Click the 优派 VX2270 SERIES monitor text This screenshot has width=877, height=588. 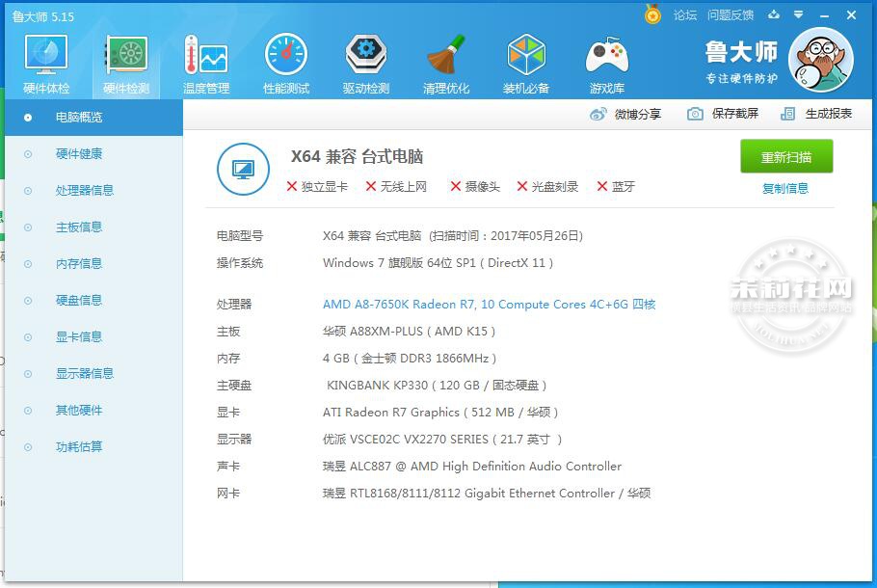pyautogui.click(x=442, y=440)
